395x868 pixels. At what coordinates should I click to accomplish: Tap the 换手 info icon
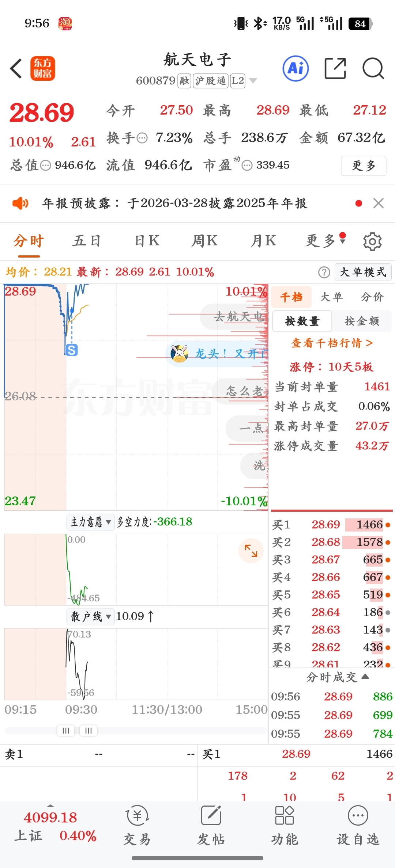[142, 138]
